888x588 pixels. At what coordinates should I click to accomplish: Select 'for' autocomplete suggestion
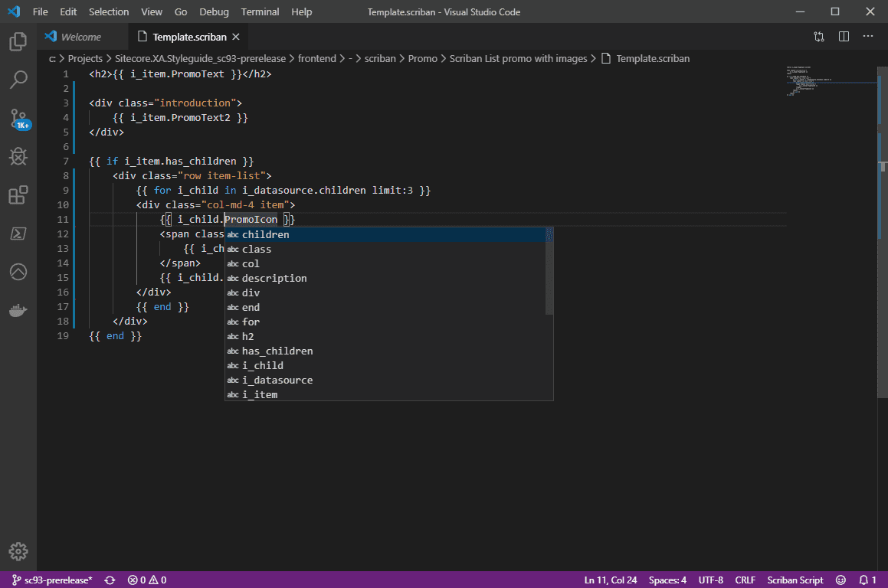[385, 322]
